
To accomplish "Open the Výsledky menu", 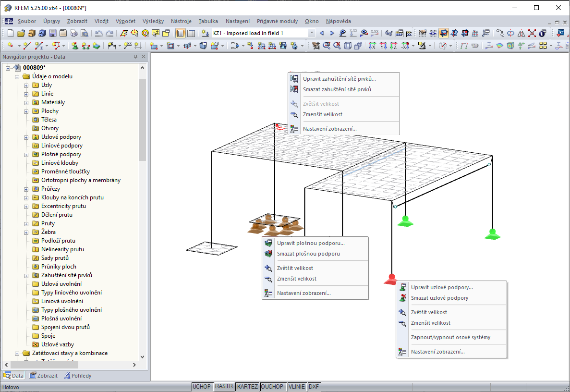I will coord(153,21).
